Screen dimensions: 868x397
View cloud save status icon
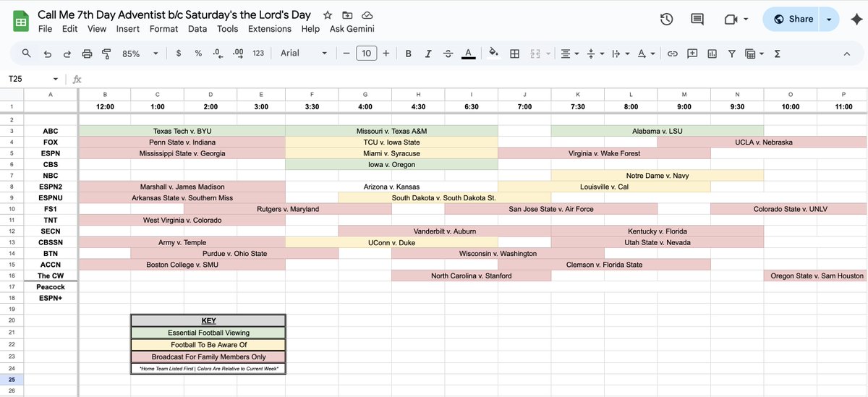tap(367, 15)
